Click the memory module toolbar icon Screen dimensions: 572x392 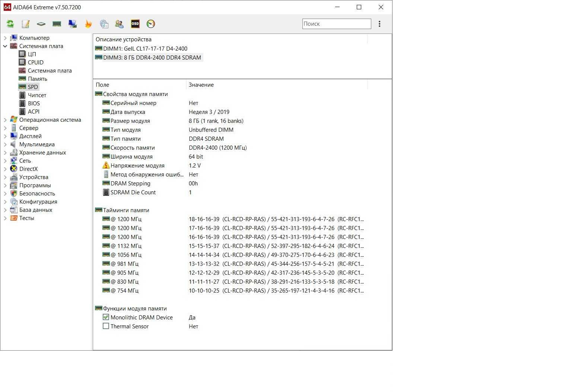(57, 24)
